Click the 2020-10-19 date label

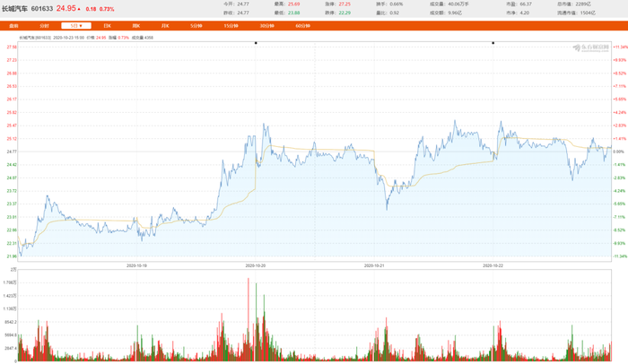(136, 265)
